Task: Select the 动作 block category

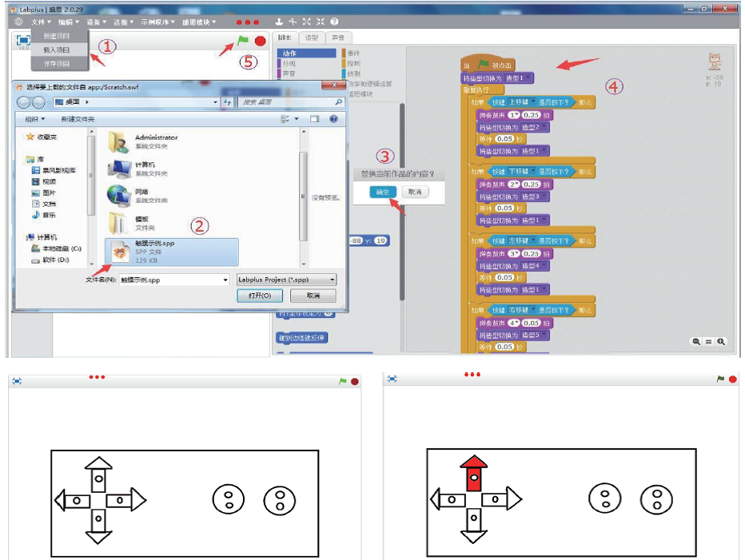Action: click(x=306, y=54)
